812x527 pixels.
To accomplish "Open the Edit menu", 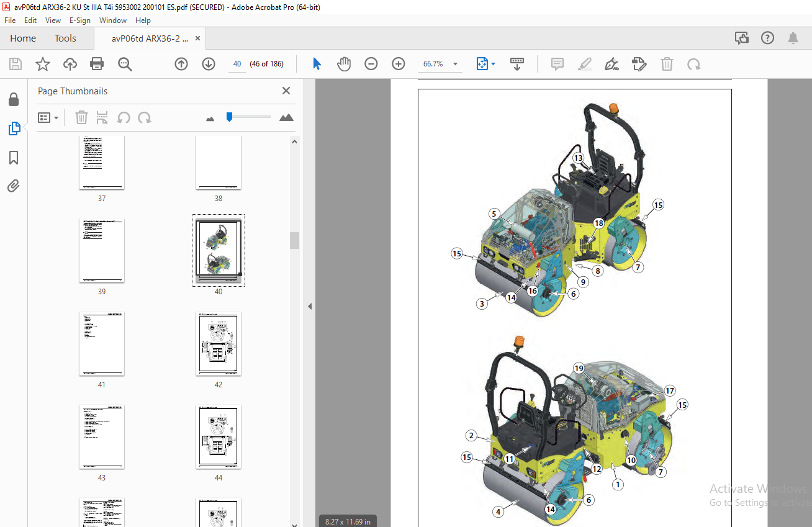I will click(x=30, y=20).
